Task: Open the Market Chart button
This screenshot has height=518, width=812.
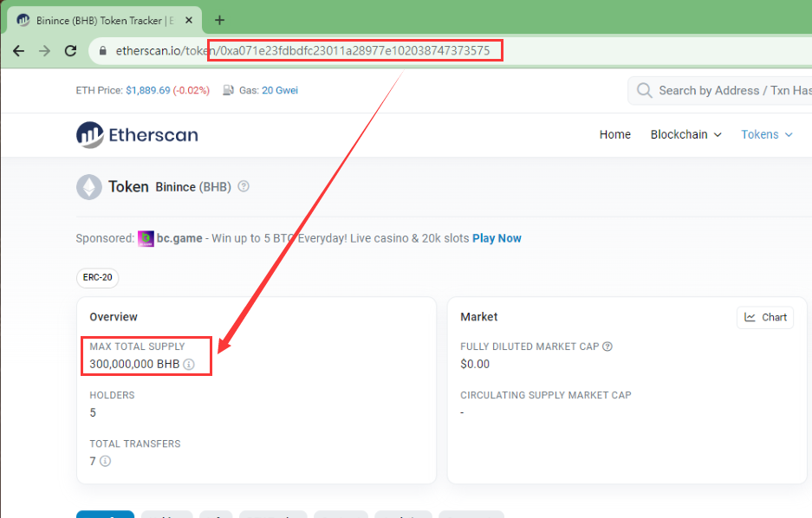Action: [765, 317]
